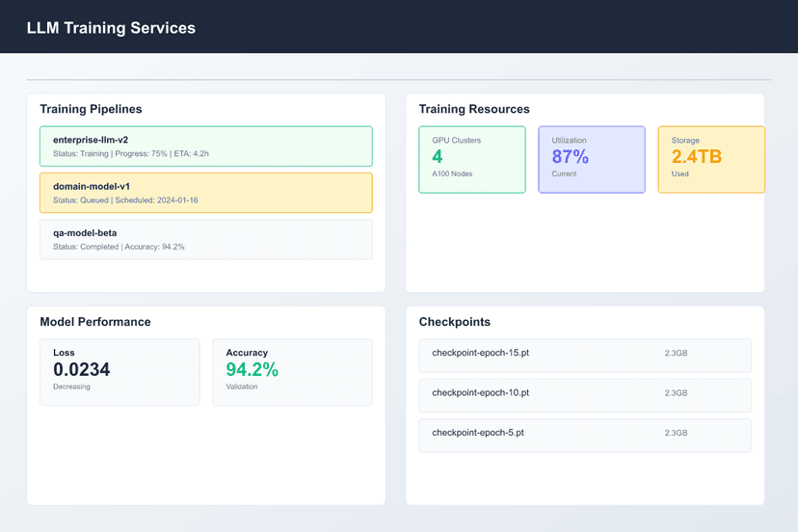The height and width of the screenshot is (532, 798).
Task: Click the Training Pipelines section heading
Action: (91, 109)
